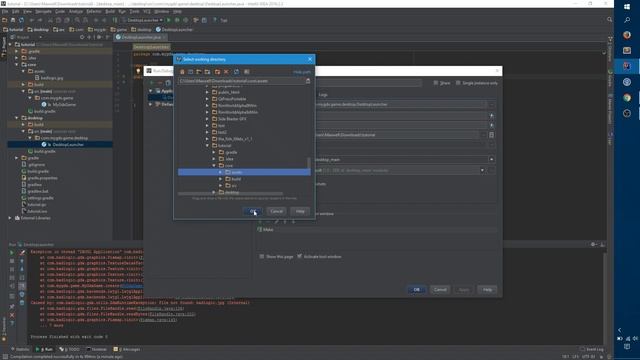Click OK in Run/Debug Configurations dialog
The width and height of the screenshot is (640, 360).
coord(416,289)
